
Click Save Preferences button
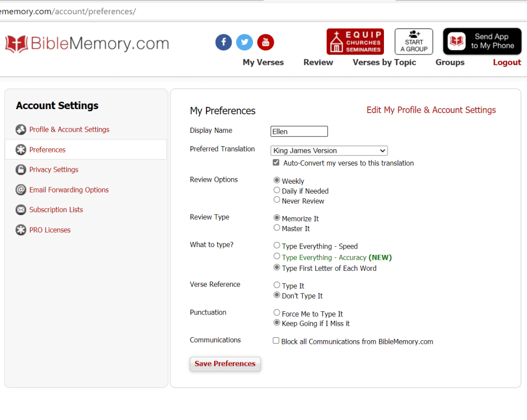(x=225, y=364)
